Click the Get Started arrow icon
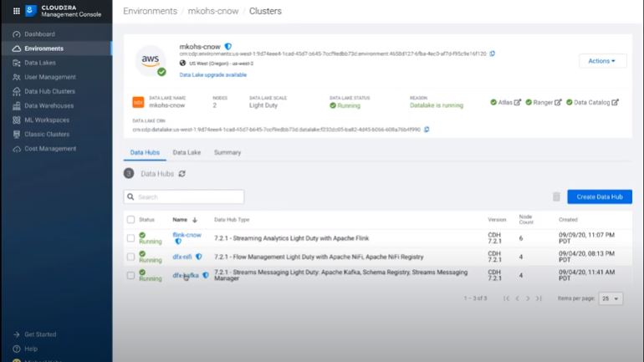The width and height of the screenshot is (644, 362). [x=17, y=334]
